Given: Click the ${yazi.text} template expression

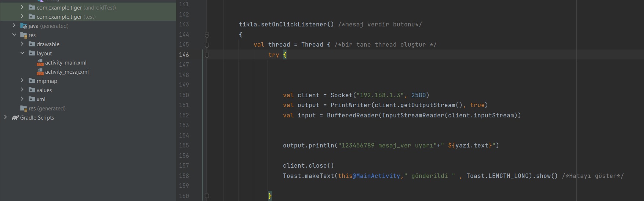Looking at the screenshot, I should (x=470, y=146).
